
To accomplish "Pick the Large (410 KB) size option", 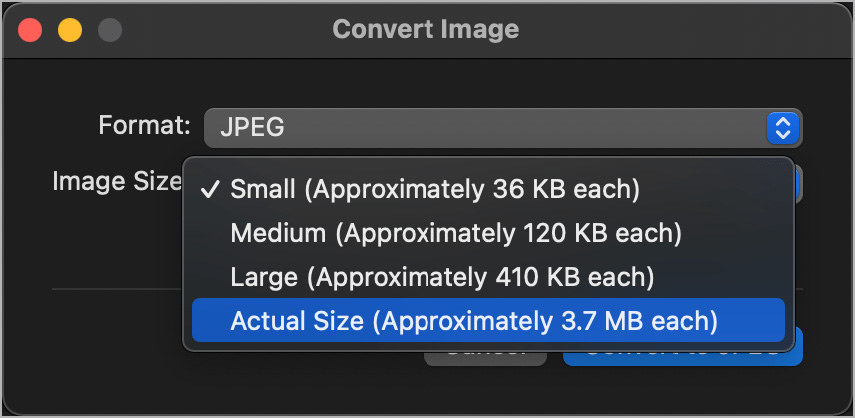I will coord(441,276).
